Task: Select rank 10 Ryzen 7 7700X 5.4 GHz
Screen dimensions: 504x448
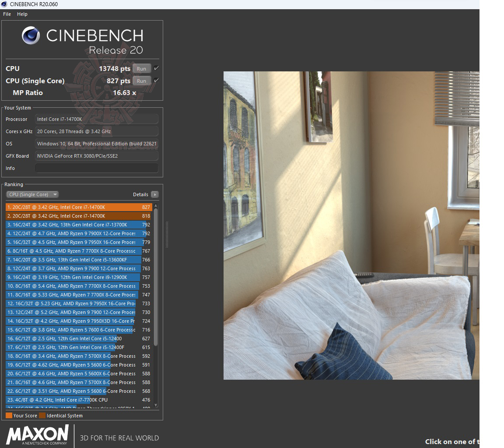Action: [x=79, y=286]
